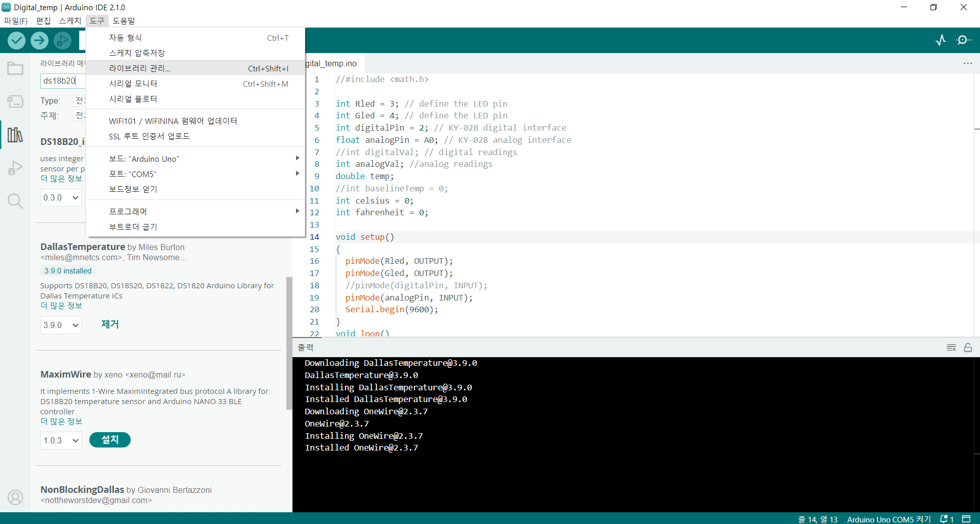Start the Debug button in toolbar
Screen dimensions: 980x524
click(x=62, y=40)
